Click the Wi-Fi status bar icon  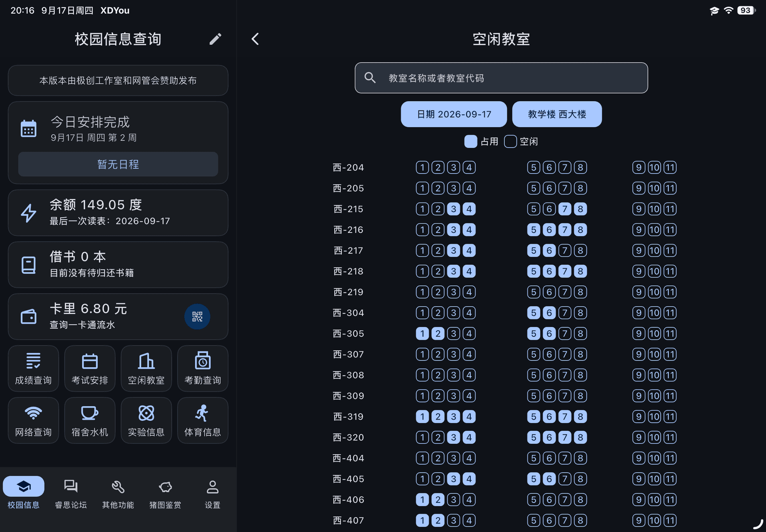728,10
